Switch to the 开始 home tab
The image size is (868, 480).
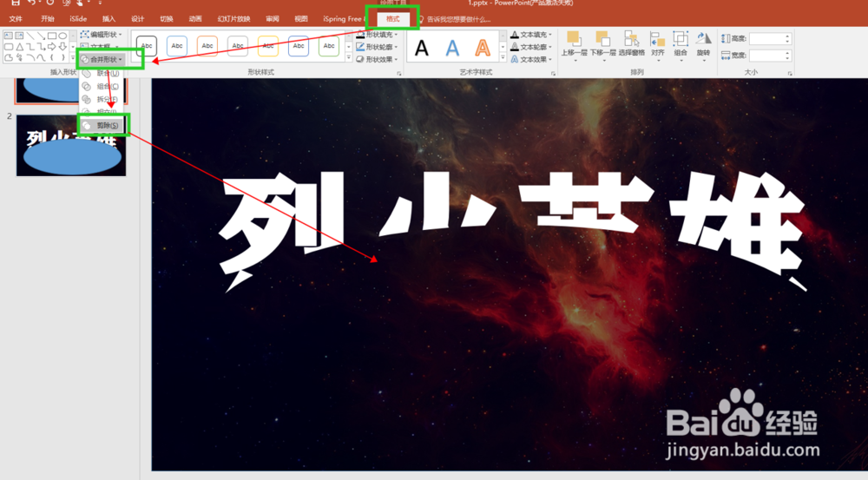click(x=48, y=19)
